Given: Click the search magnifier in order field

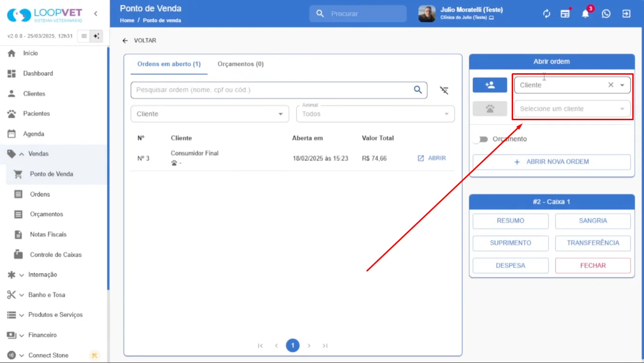Looking at the screenshot, I should pyautogui.click(x=417, y=90).
